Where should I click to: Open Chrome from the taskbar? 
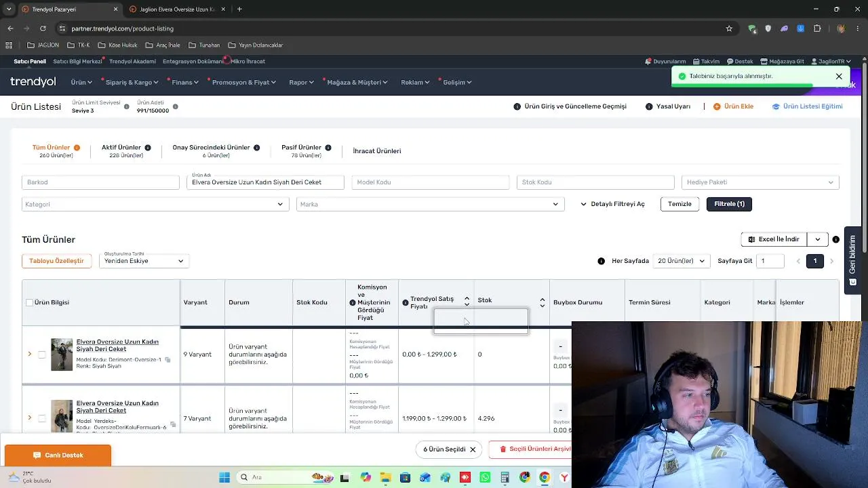click(545, 477)
